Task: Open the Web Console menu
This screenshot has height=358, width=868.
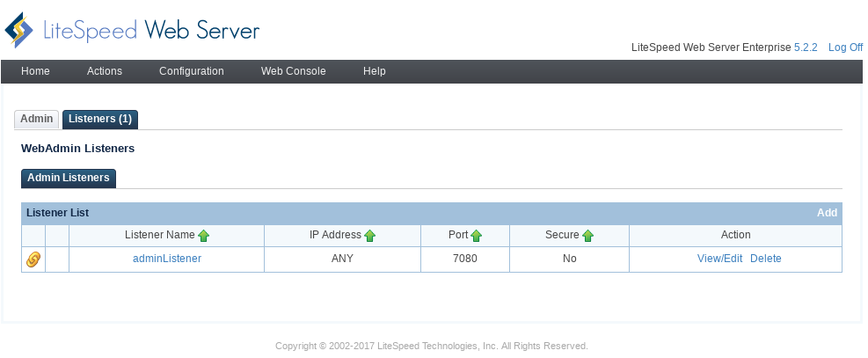Action: 294,71
